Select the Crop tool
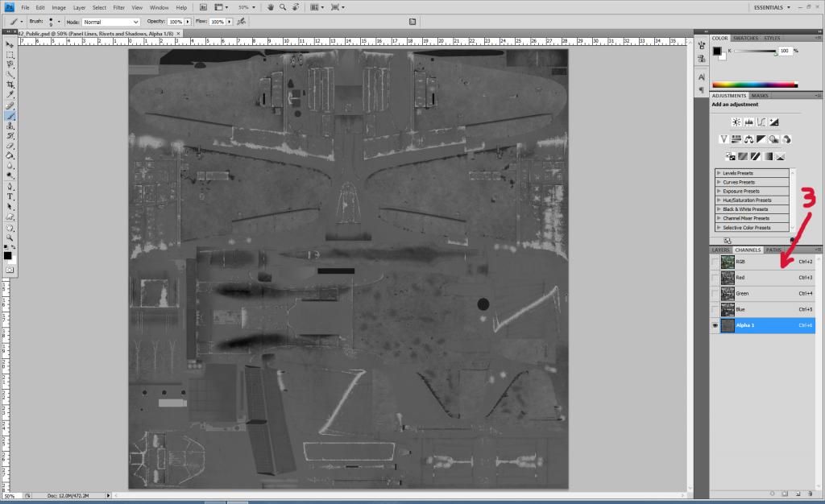 10,85
